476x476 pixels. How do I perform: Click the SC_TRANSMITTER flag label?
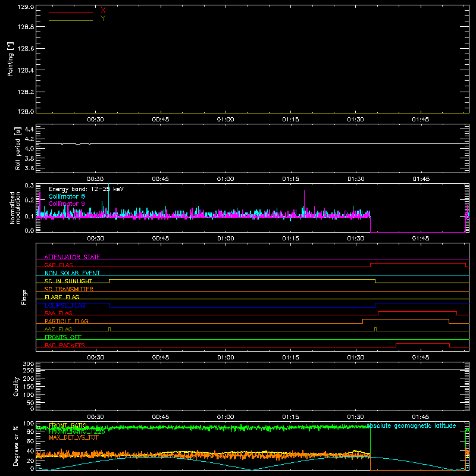click(x=69, y=289)
